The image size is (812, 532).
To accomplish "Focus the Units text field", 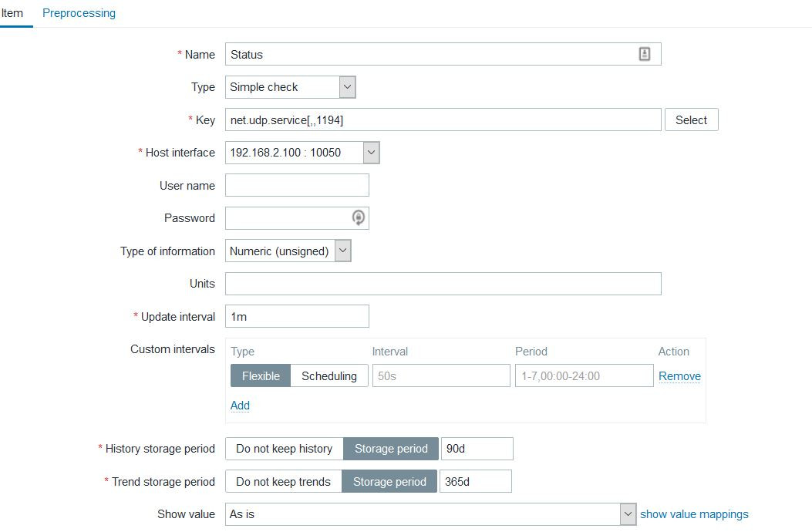I will [x=443, y=284].
